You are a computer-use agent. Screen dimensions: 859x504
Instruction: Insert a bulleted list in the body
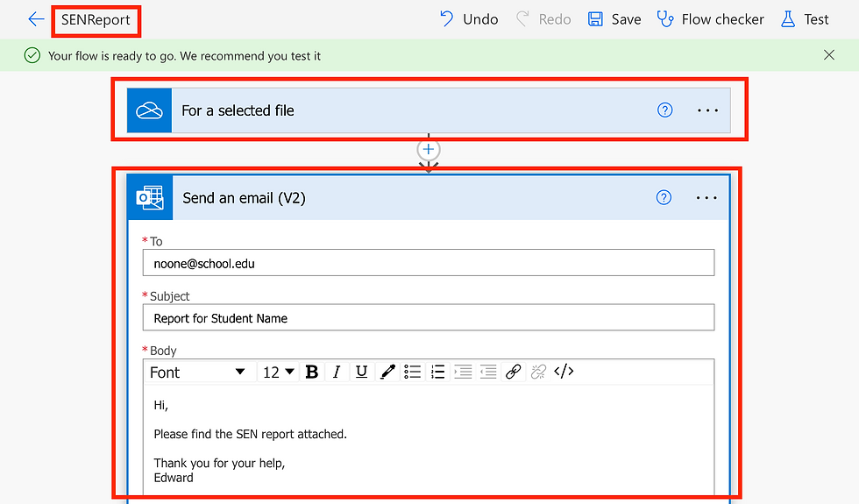[412, 372]
